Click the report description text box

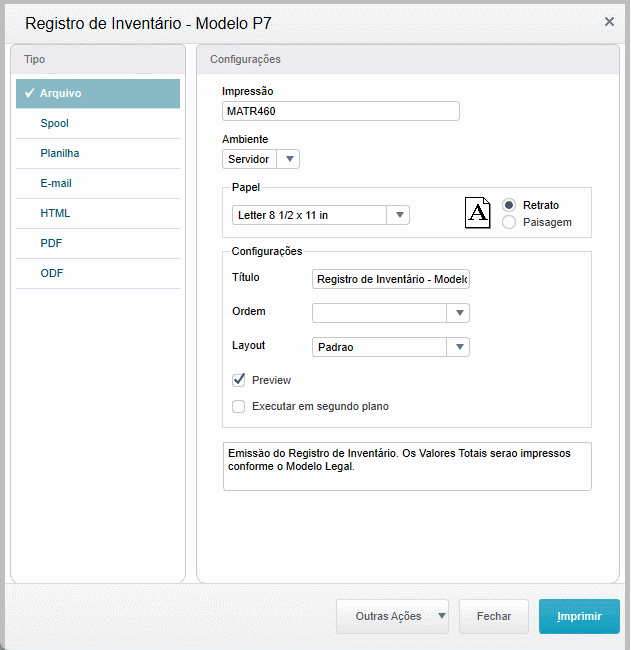tap(407, 466)
